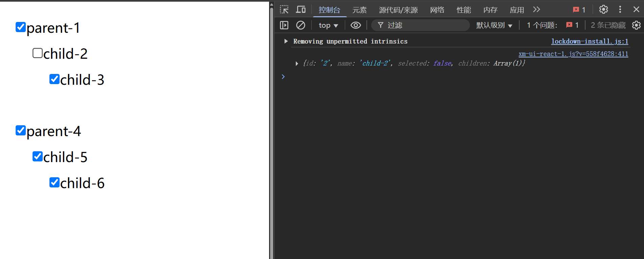This screenshot has height=259, width=644.
Task: Click the child-3 label text
Action: pyautogui.click(x=82, y=80)
